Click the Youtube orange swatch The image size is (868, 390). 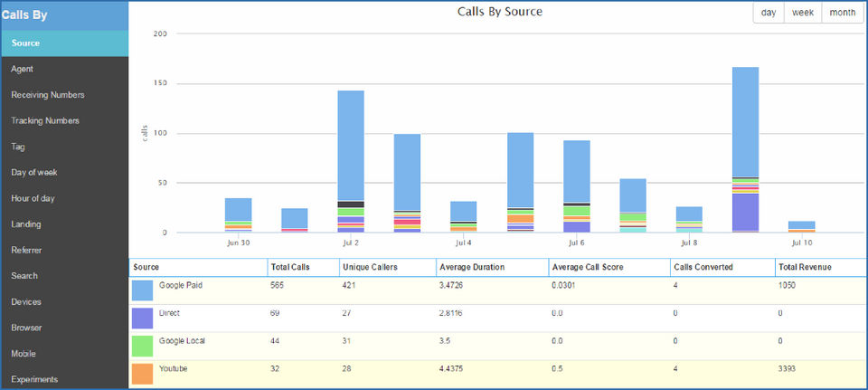(142, 374)
